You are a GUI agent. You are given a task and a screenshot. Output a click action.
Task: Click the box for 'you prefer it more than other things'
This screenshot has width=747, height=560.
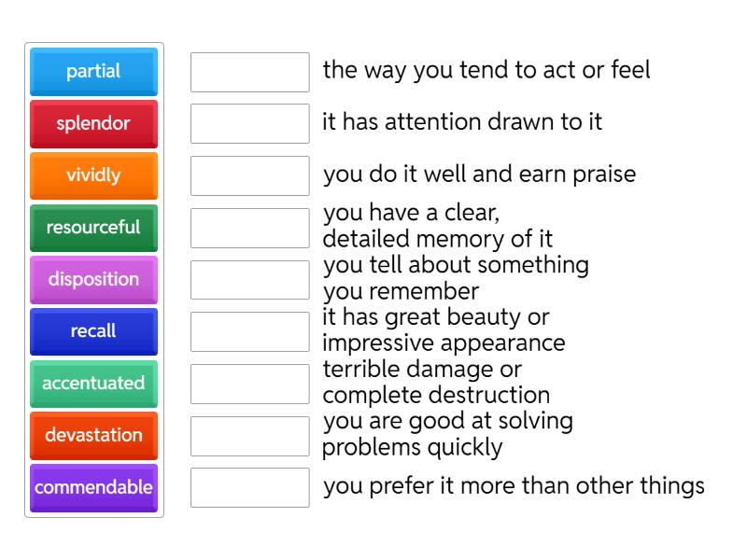pyautogui.click(x=249, y=487)
